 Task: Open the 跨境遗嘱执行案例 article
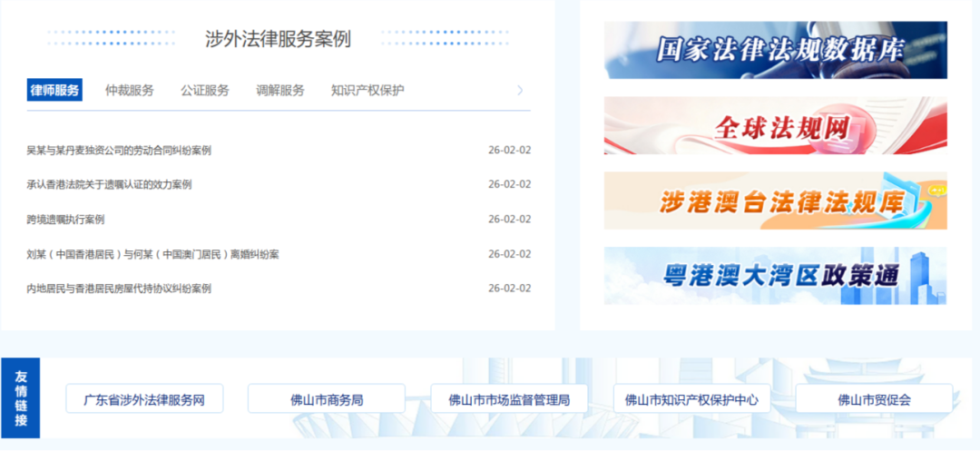coord(65,220)
